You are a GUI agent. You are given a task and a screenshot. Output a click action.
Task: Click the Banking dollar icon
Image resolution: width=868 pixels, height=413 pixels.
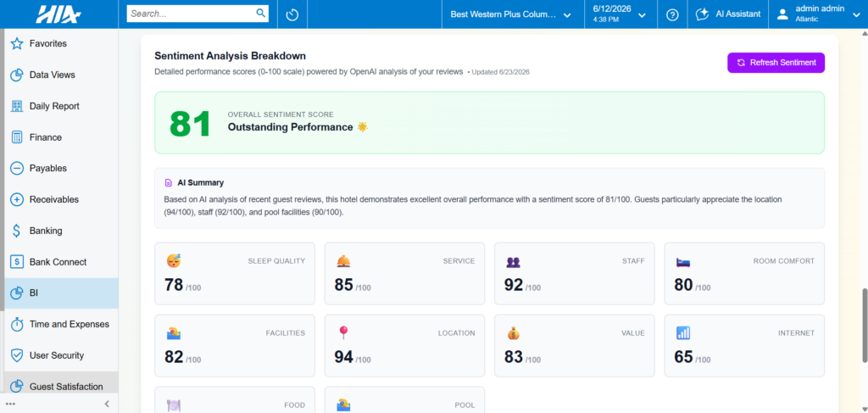pos(17,231)
